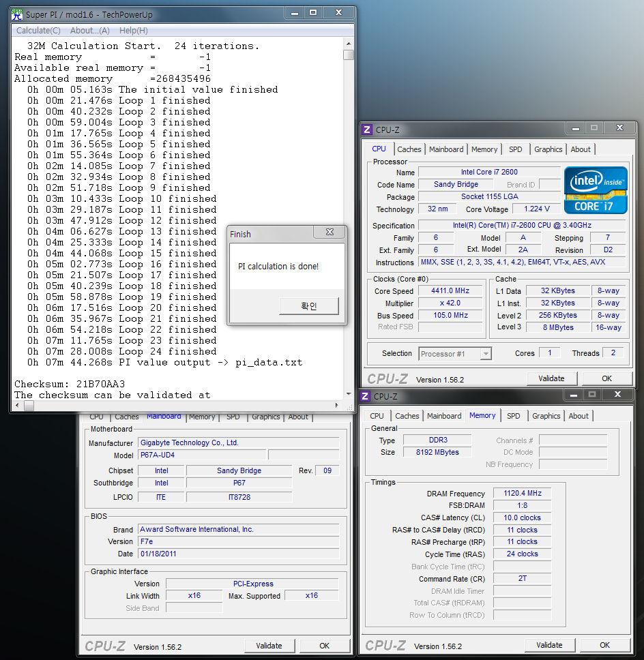
Task: Open Memory tab in Mainboard CPU-Z window
Action: coord(202,417)
